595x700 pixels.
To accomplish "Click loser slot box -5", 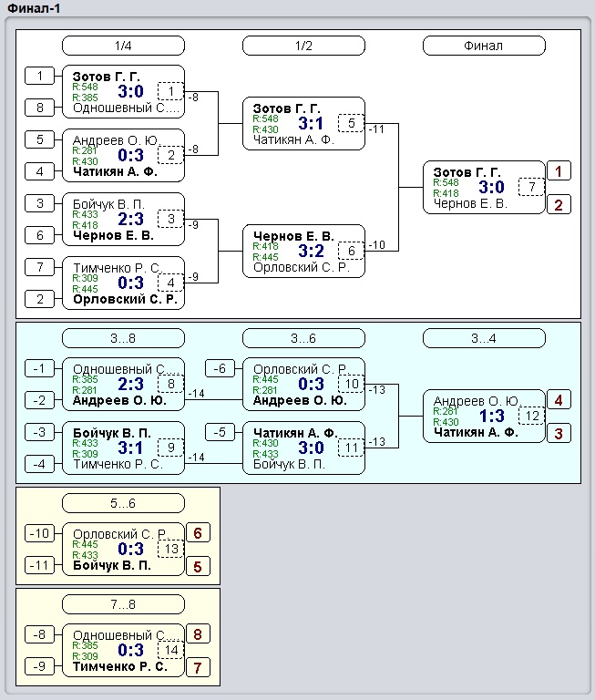I will [221, 432].
